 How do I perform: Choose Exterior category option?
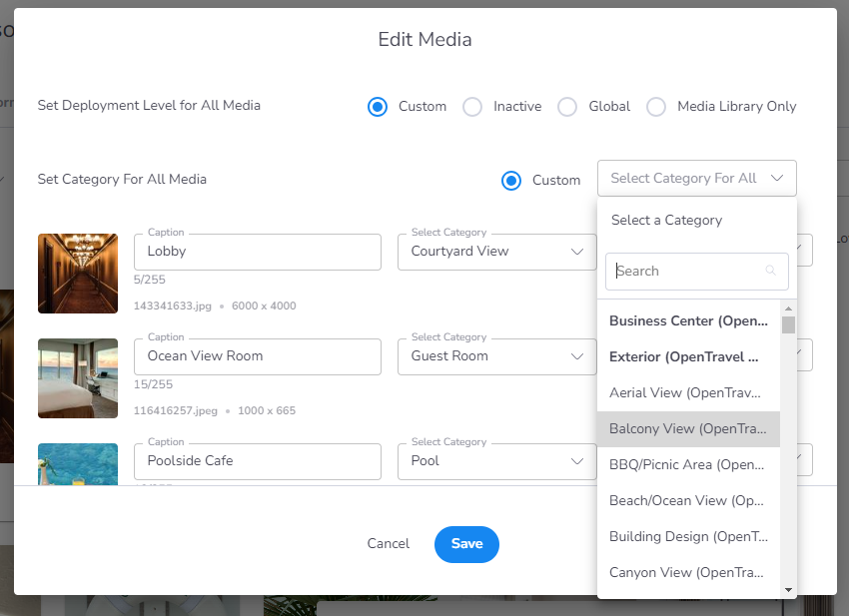pos(689,357)
